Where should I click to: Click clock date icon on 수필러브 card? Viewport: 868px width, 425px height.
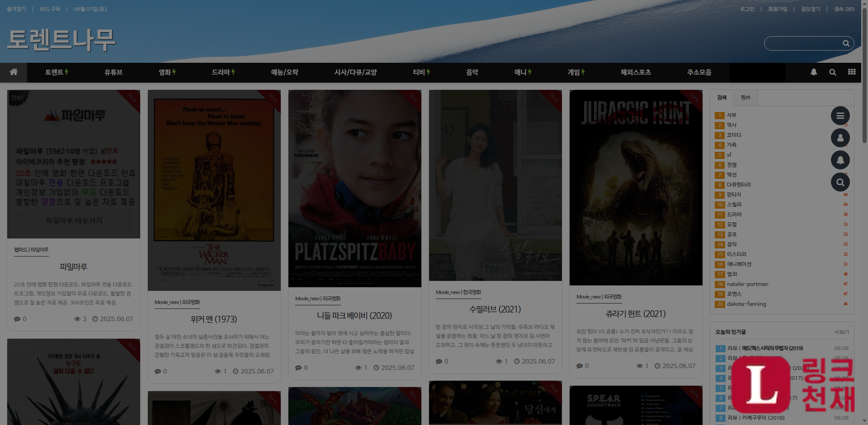[x=517, y=362]
